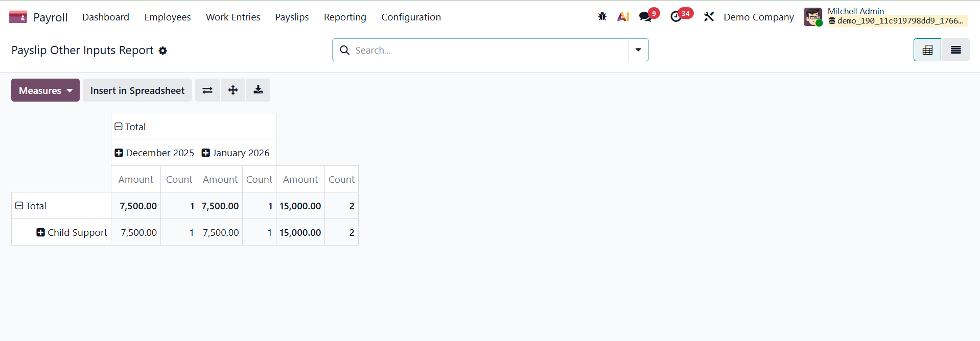
Task: Click the wrench tools icon
Action: click(x=709, y=17)
